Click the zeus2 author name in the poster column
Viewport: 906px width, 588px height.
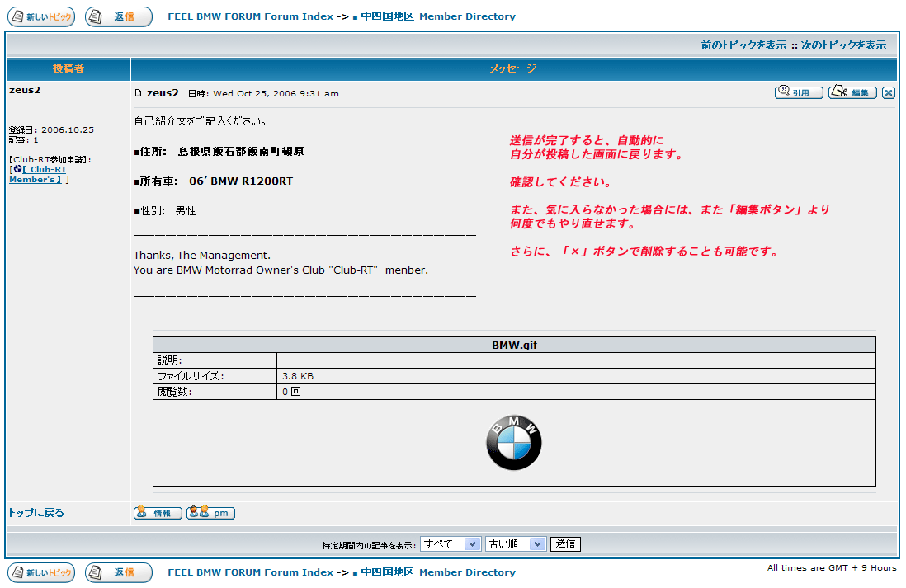click(x=25, y=90)
